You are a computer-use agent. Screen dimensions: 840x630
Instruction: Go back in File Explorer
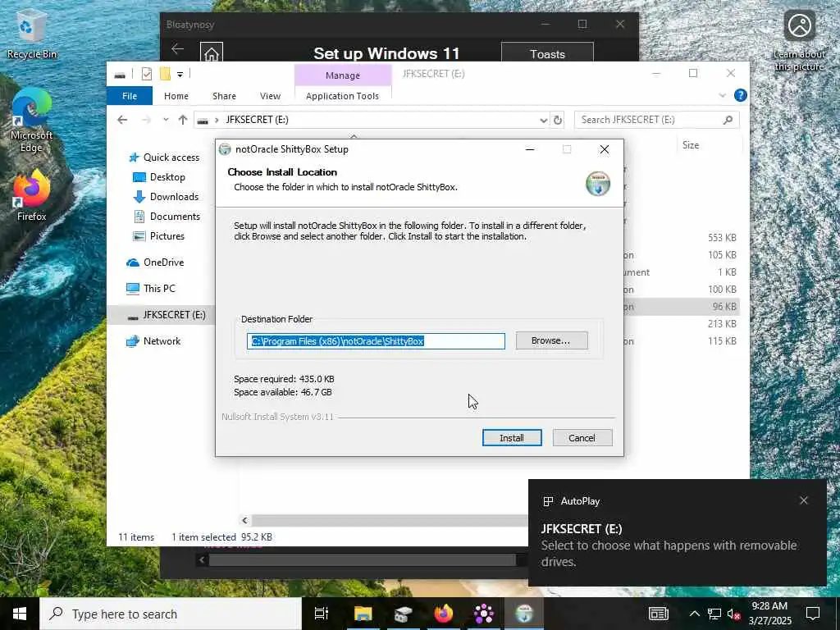click(x=122, y=120)
